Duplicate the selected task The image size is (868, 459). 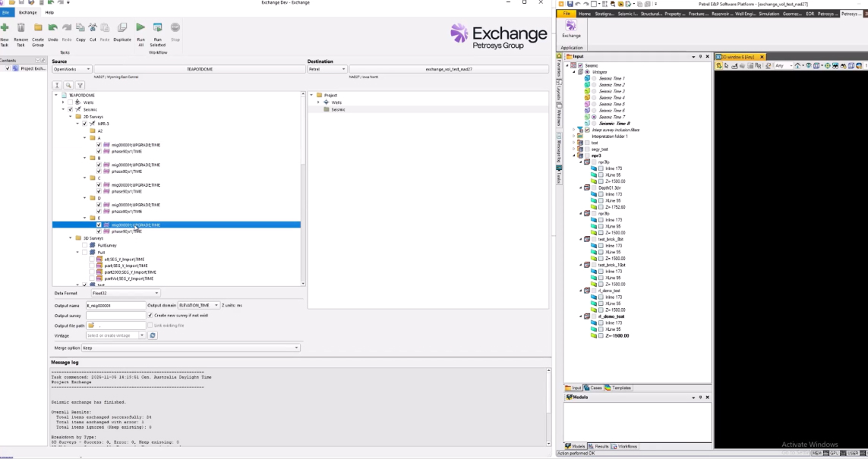[122, 27]
